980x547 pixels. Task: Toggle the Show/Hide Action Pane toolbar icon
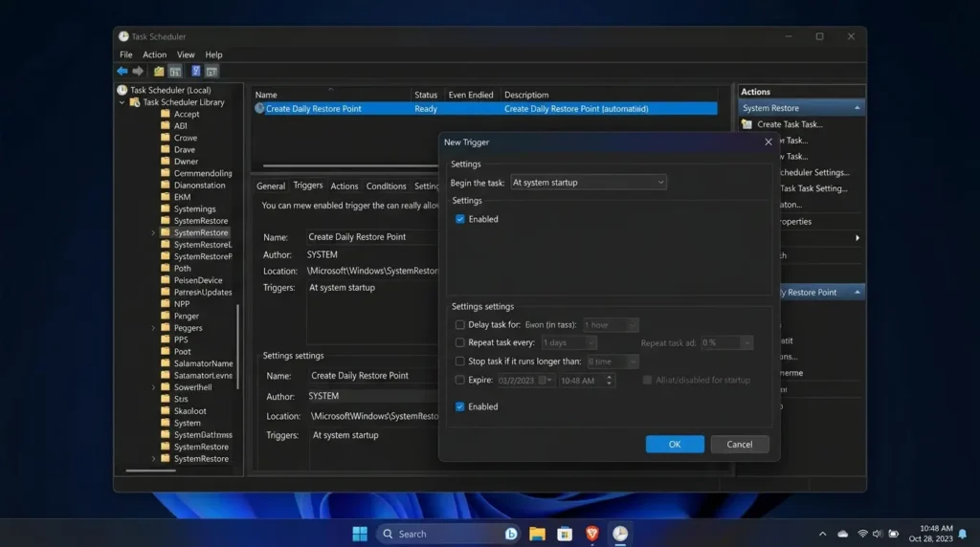pyautogui.click(x=212, y=71)
